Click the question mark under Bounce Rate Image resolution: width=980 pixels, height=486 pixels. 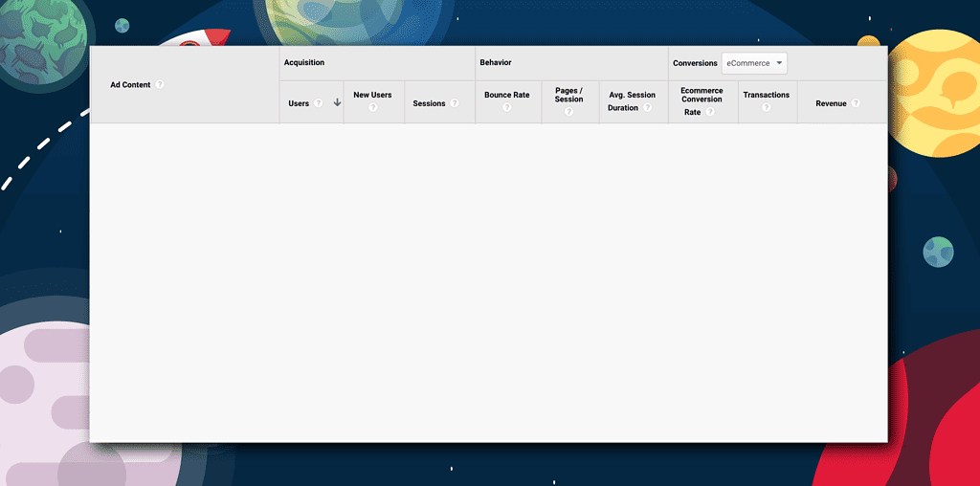(x=506, y=107)
